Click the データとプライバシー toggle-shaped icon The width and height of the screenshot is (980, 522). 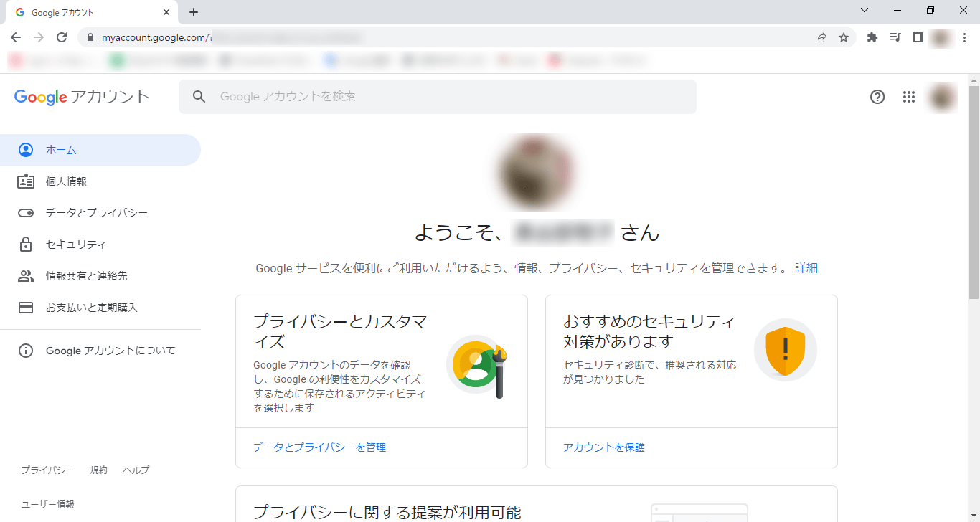pyautogui.click(x=26, y=213)
